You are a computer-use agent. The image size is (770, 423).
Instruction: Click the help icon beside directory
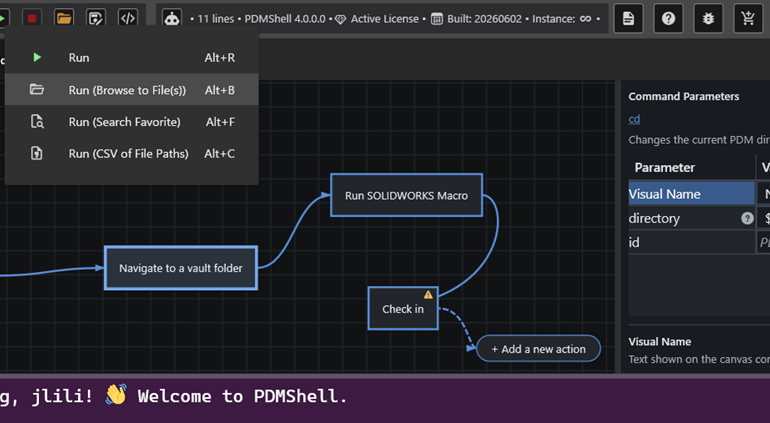point(747,218)
